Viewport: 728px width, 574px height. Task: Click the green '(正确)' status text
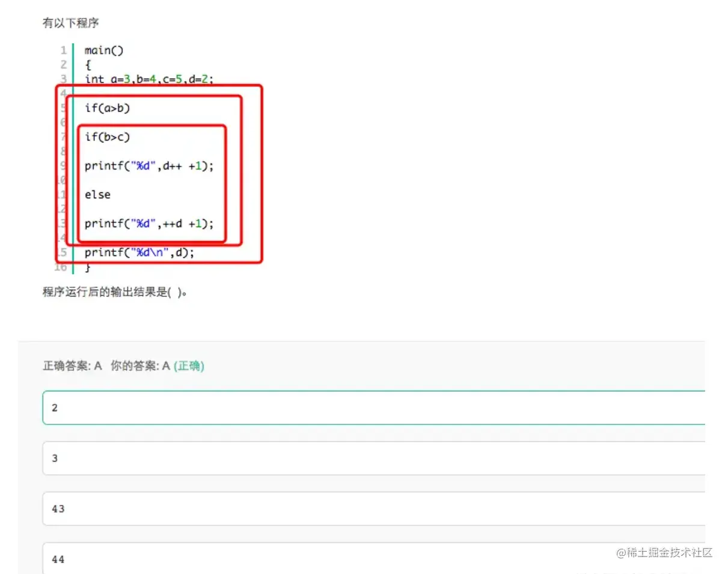pos(189,365)
